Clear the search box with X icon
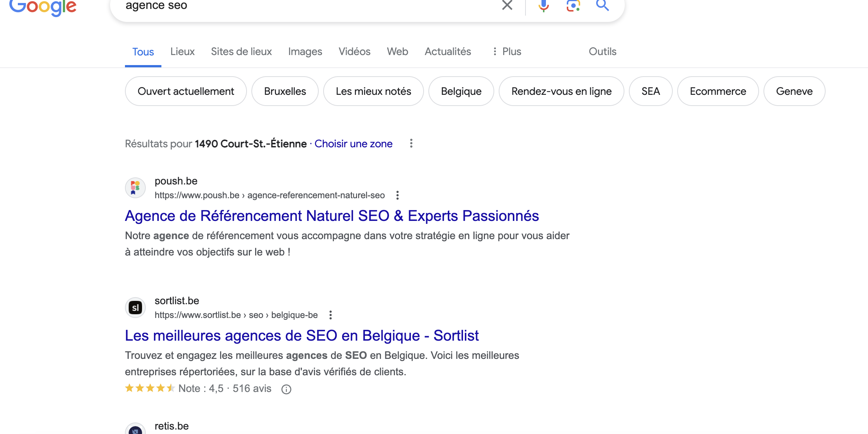The height and width of the screenshot is (434, 868). [507, 5]
